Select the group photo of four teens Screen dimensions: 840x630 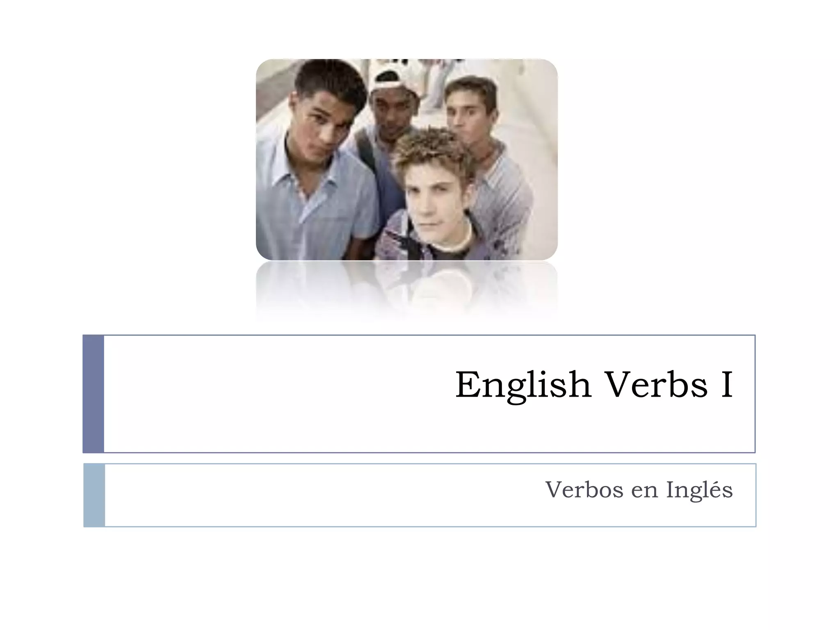pos(406,160)
